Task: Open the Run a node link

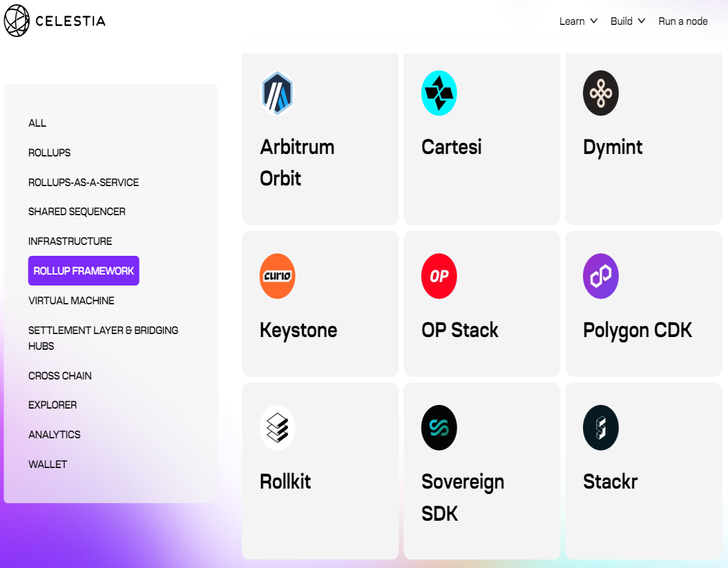Action: [683, 21]
